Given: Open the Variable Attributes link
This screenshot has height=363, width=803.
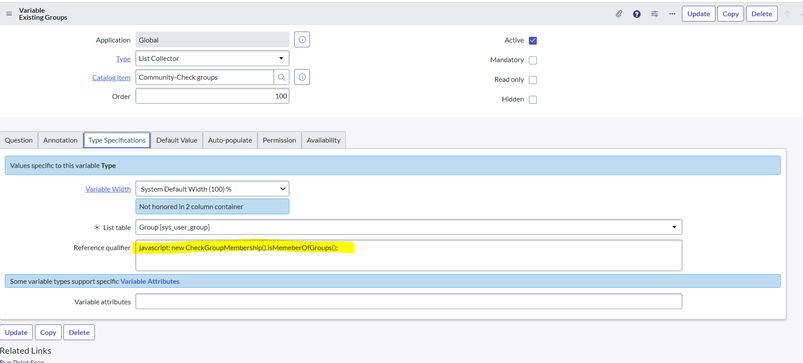Looking at the screenshot, I should click(x=150, y=281).
